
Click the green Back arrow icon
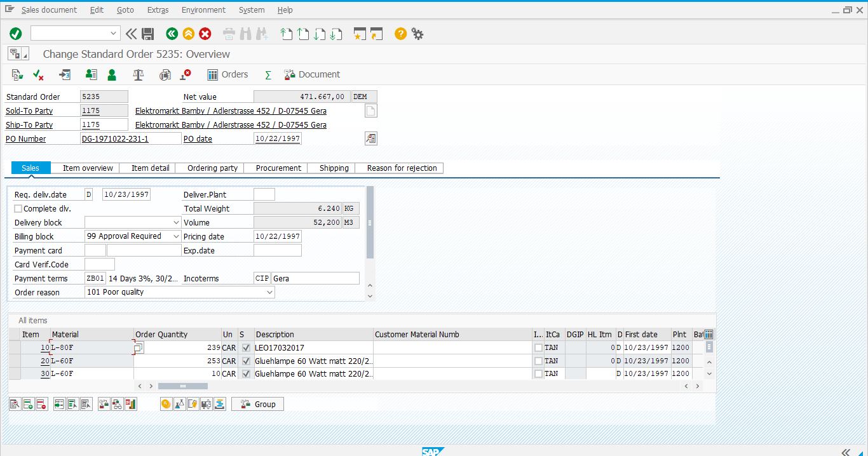172,34
